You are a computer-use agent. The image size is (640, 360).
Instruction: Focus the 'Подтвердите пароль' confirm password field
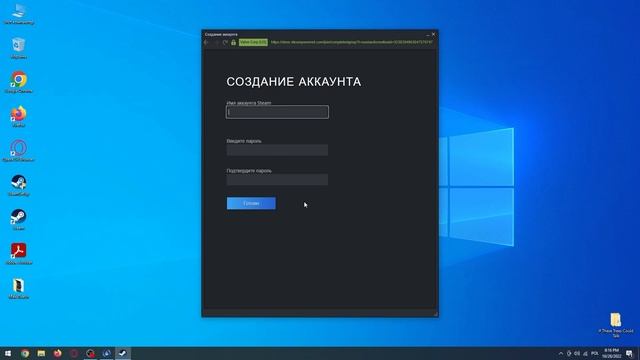coord(277,180)
